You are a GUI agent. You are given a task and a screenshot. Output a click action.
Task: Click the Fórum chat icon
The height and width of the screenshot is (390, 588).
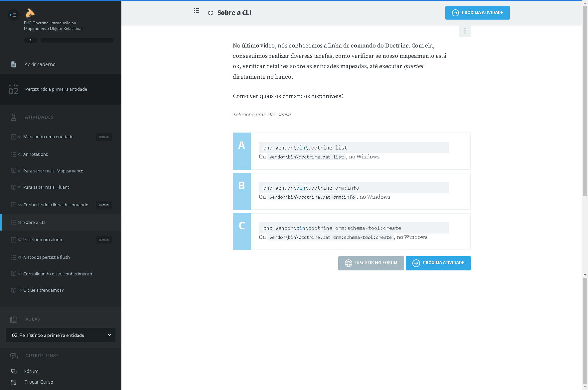coord(14,371)
